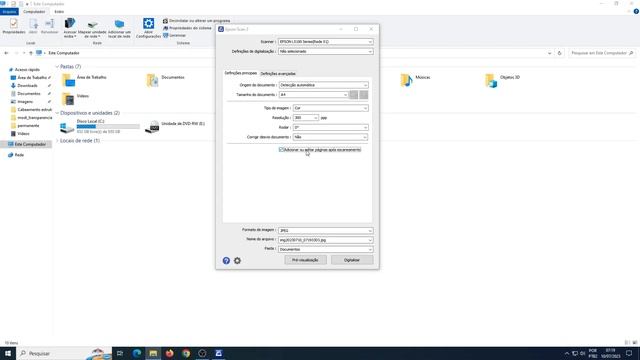Open notification center in system tray

[629, 353]
